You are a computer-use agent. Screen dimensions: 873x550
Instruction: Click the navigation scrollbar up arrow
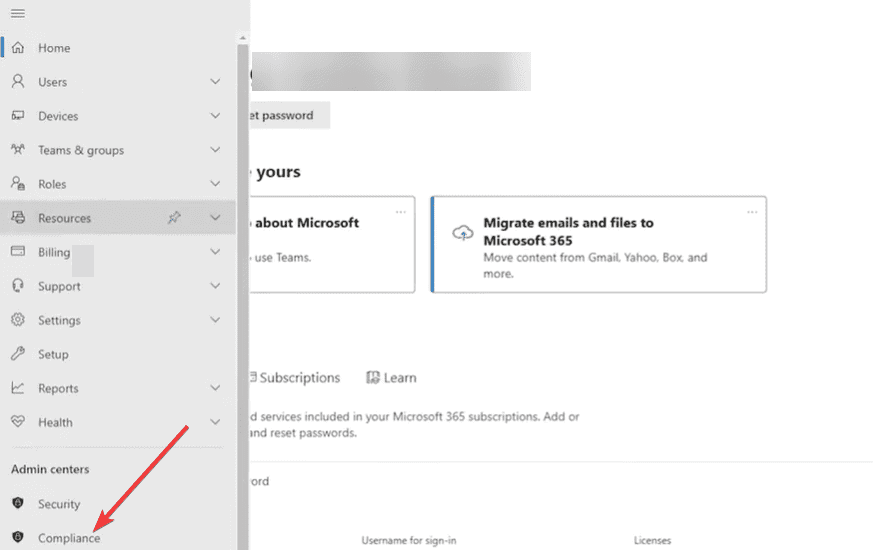pos(243,38)
